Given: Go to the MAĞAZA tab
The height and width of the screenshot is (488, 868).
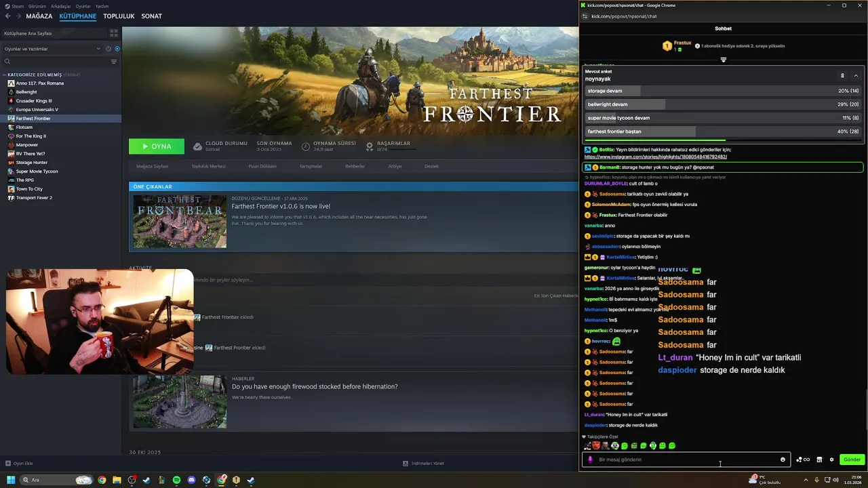Looking at the screenshot, I should (39, 16).
